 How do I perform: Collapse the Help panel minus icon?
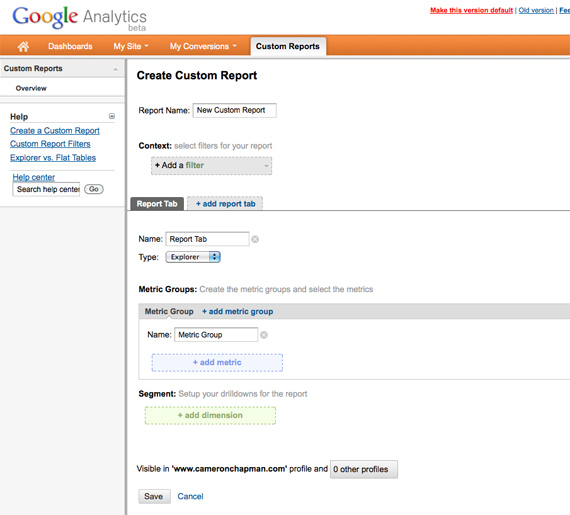point(112,116)
